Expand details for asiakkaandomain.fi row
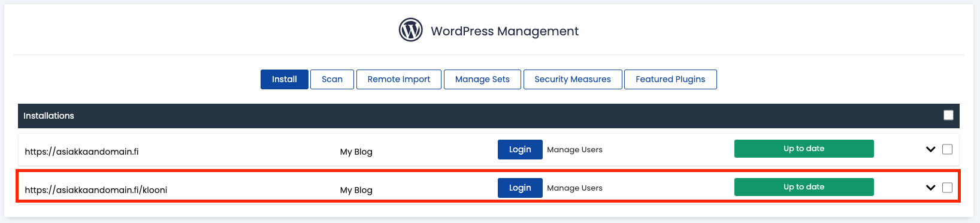 [x=930, y=149]
